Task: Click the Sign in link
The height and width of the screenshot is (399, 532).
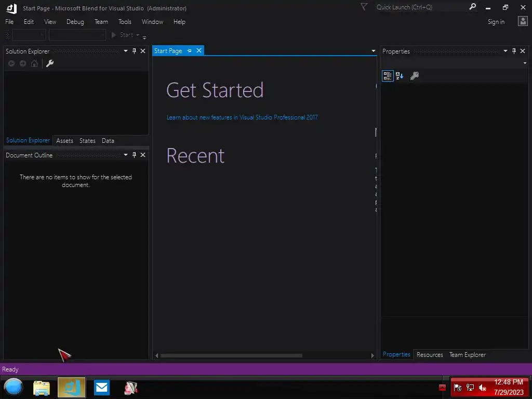Action: pyautogui.click(x=496, y=22)
